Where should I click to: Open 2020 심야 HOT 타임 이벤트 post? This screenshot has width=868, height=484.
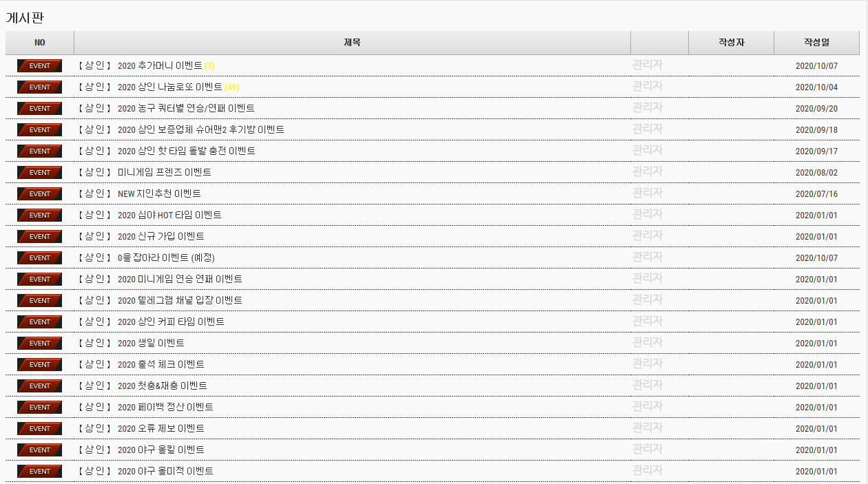click(x=169, y=215)
